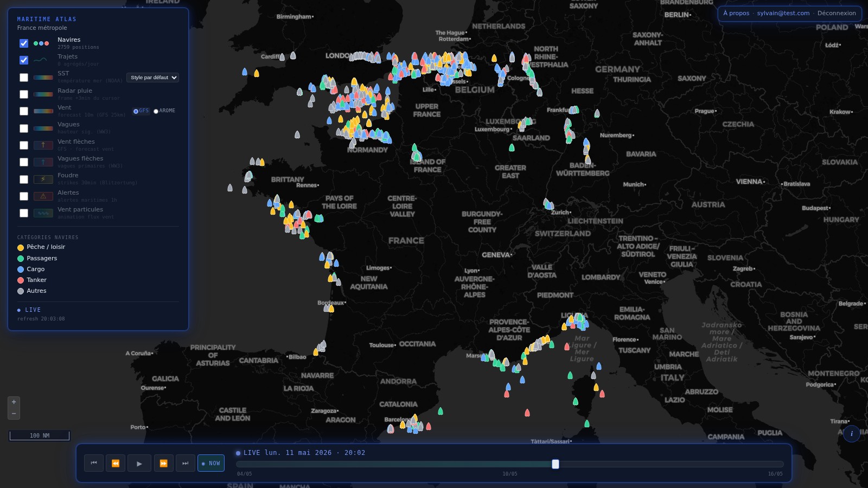This screenshot has width=868, height=488.
Task: Uncheck the Navires layer checkbox
Action: [24, 43]
